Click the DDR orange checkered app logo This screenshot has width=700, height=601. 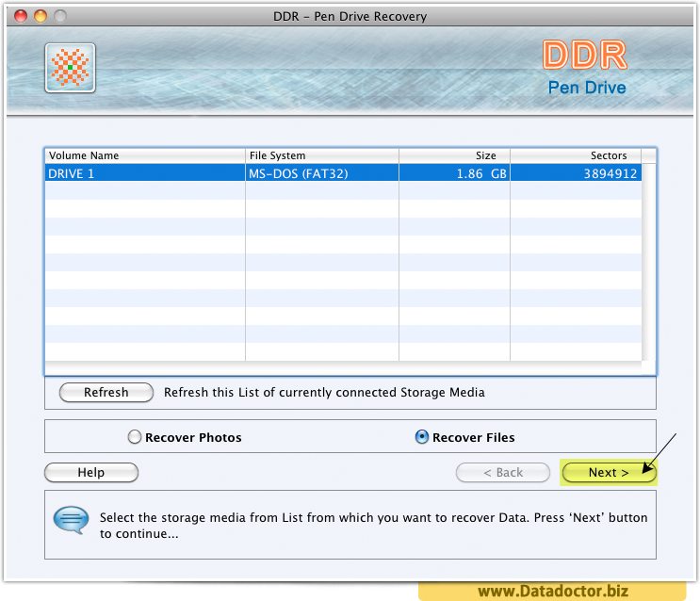point(70,68)
